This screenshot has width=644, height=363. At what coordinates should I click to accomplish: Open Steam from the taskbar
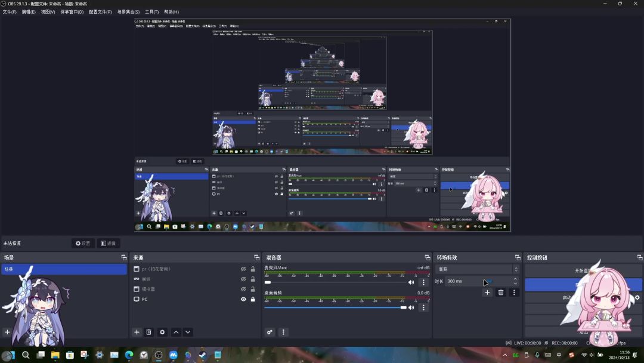pyautogui.click(x=203, y=355)
